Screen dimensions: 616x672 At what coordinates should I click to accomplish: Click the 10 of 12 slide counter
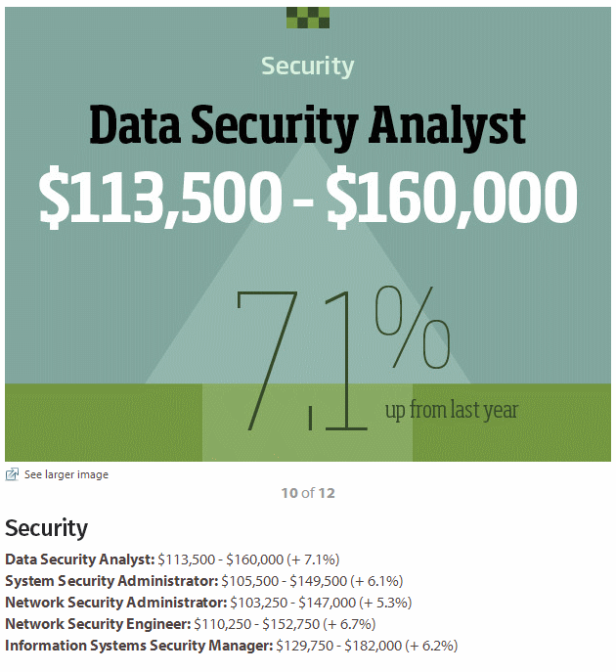pos(308,493)
